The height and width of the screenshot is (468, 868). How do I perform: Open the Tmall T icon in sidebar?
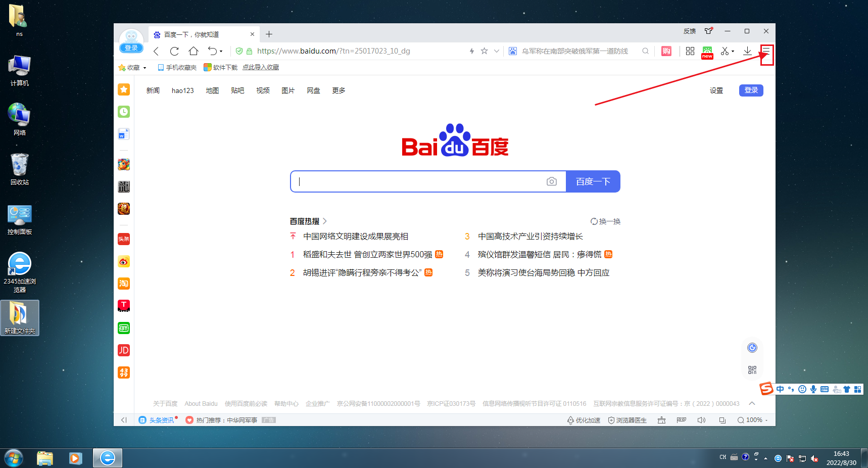pos(124,306)
